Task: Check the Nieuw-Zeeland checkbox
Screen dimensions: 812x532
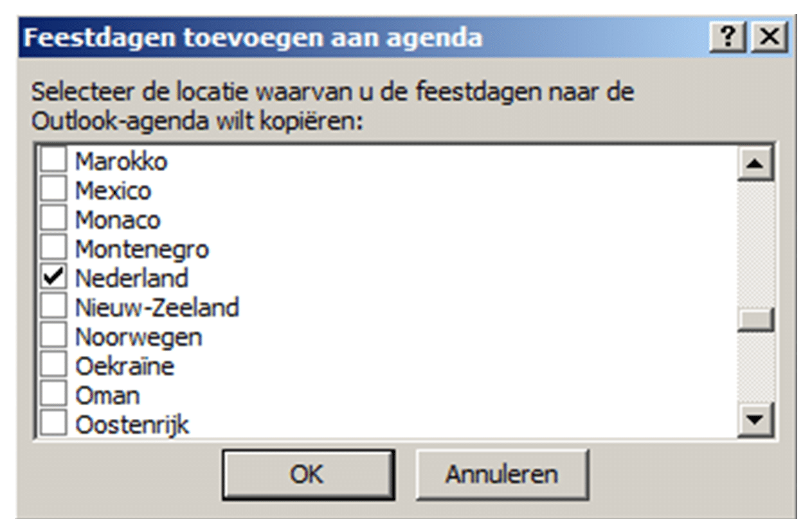Action: (x=54, y=307)
